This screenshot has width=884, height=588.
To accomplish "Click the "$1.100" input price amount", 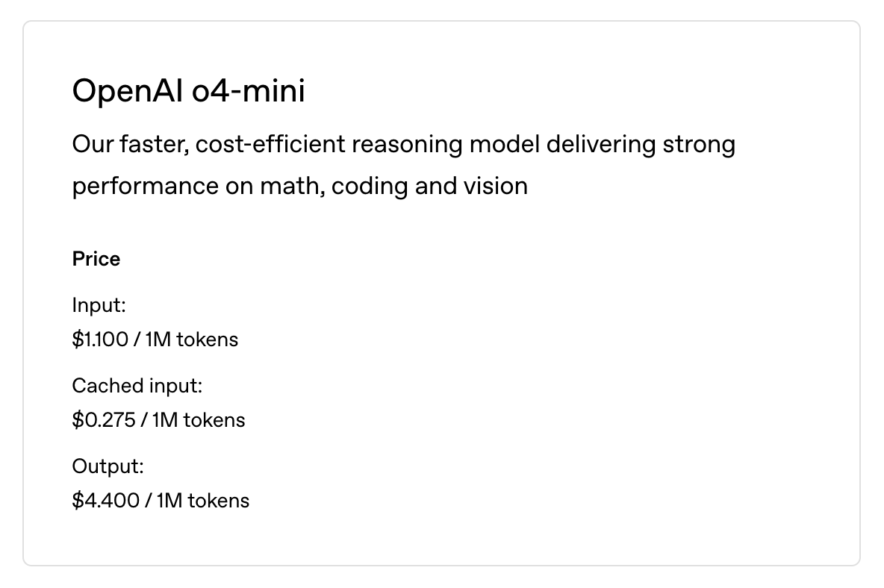I will click(x=100, y=340).
